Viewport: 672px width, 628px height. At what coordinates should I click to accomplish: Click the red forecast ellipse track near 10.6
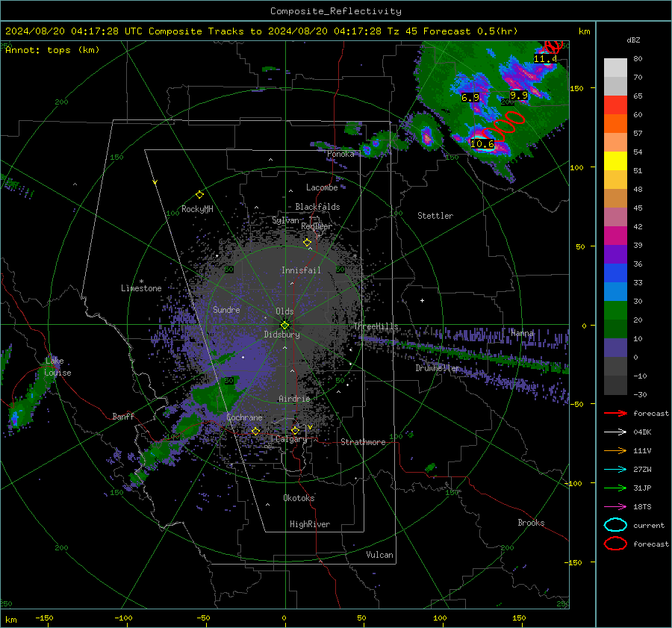pyautogui.click(x=503, y=125)
